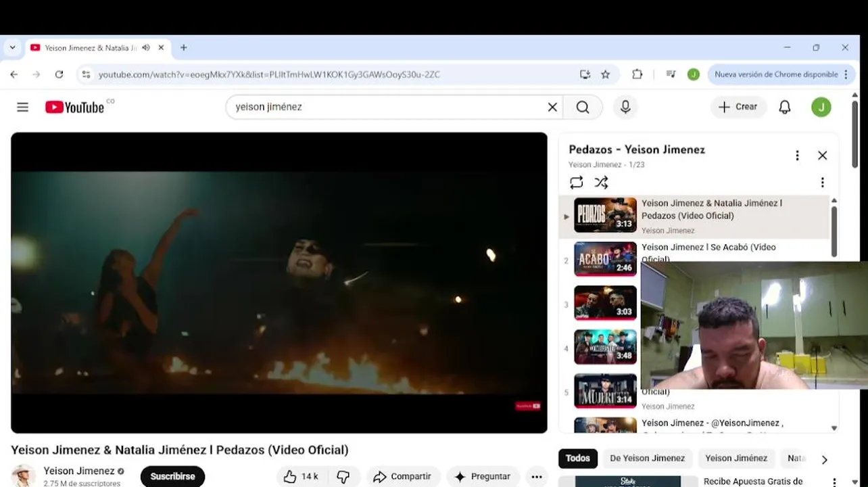The height and width of the screenshot is (487, 868).
Task: Toggle playlist shuffle icon
Action: 601,183
